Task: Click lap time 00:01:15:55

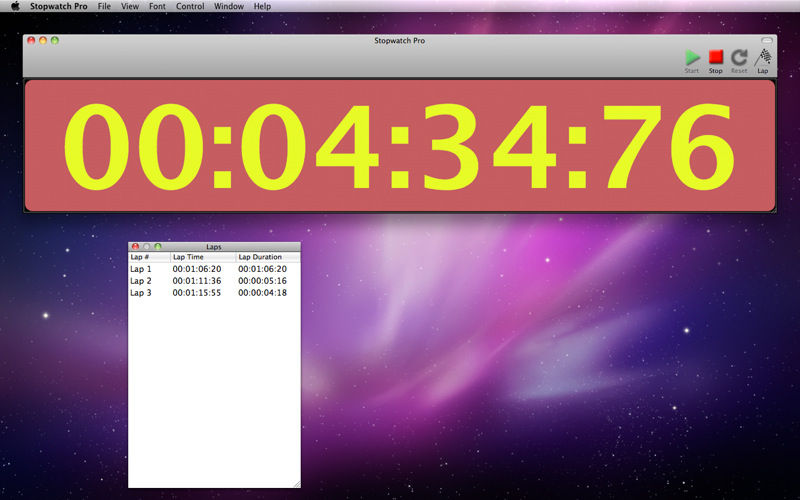Action: pos(197,293)
